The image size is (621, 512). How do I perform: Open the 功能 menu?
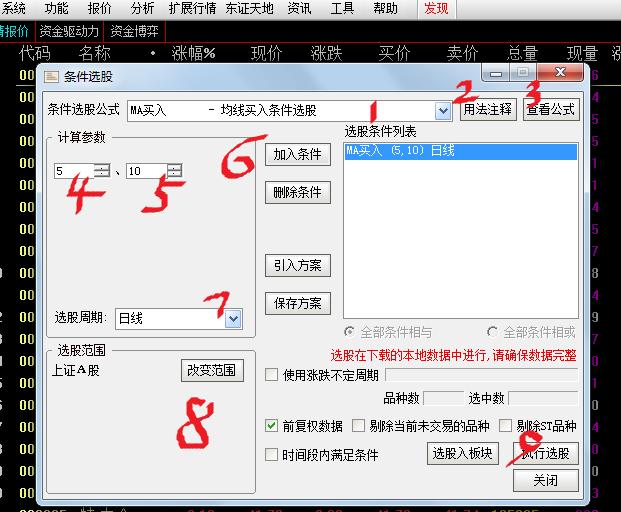click(x=56, y=8)
